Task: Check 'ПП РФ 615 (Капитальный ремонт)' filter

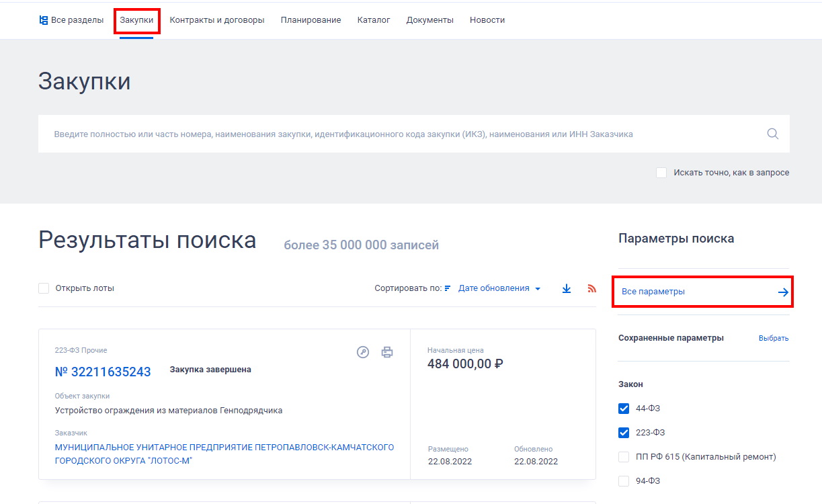Action: point(624,457)
